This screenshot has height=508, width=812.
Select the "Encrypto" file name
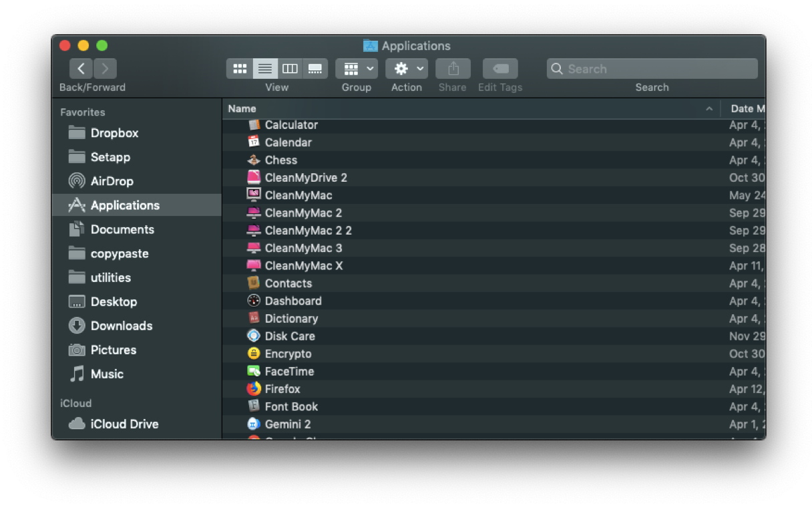288,354
